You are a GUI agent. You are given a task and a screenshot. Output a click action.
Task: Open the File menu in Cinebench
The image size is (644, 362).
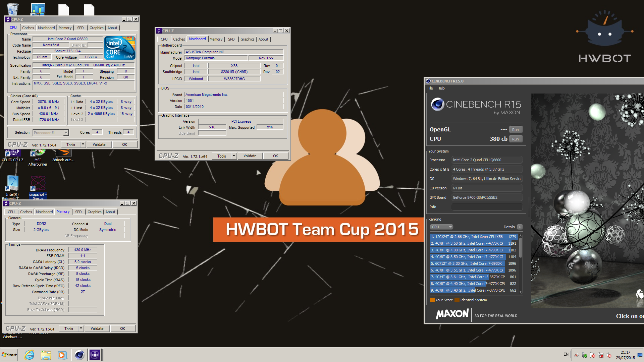430,88
